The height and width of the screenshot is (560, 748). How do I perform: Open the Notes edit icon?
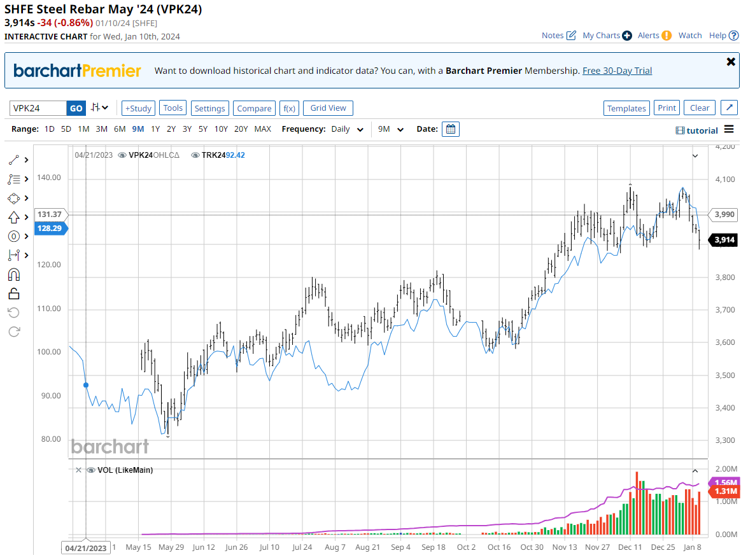click(x=571, y=36)
